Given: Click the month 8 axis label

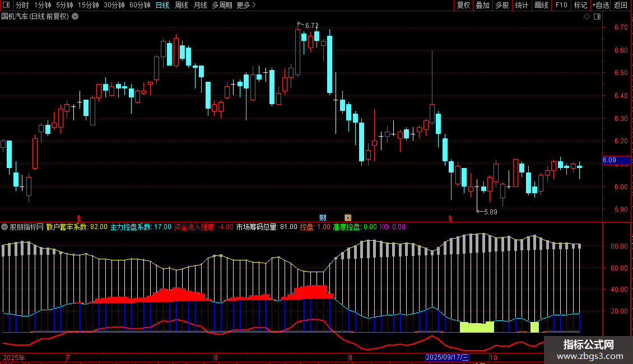Looking at the screenshot, I should point(216,357).
